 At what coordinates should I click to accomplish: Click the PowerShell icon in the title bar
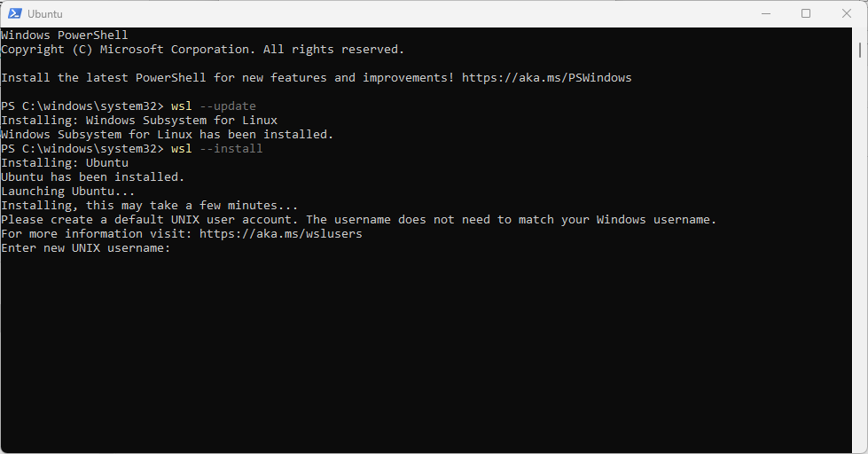tap(15, 13)
